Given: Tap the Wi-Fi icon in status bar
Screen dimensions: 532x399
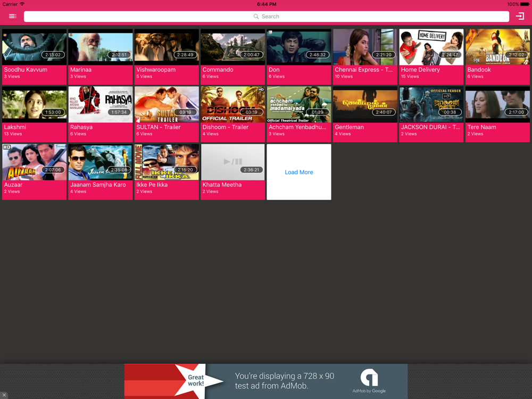Looking at the screenshot, I should pos(22,4).
